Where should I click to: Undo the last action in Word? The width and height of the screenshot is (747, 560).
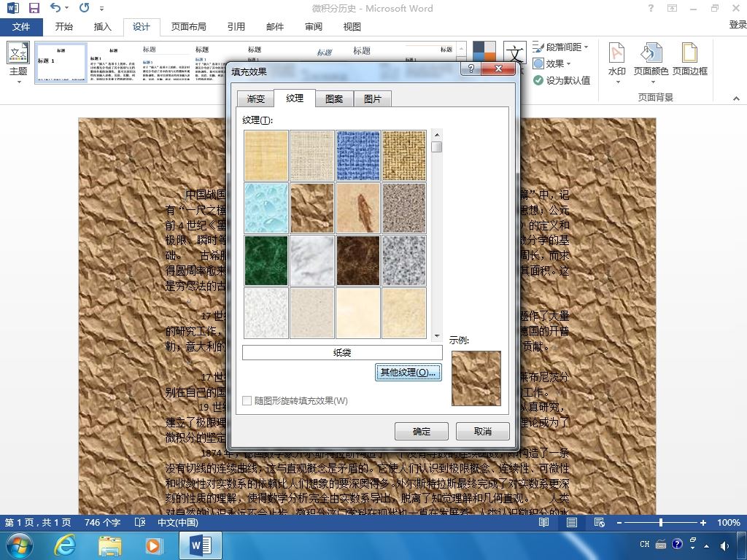click(55, 7)
